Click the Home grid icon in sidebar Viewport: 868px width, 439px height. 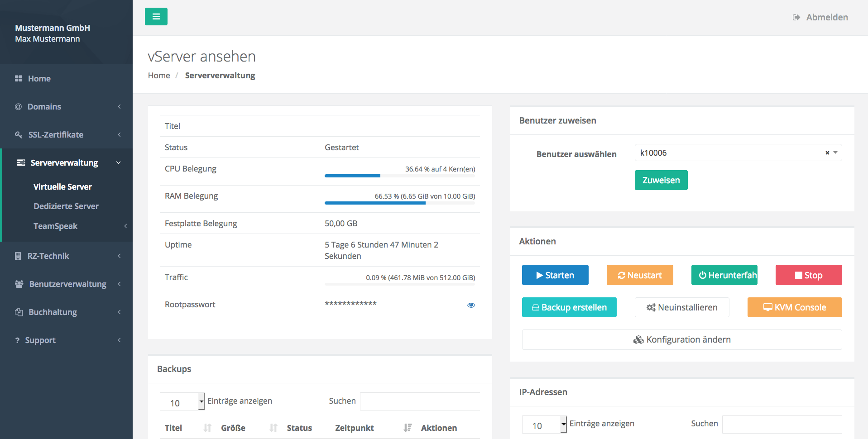point(19,78)
